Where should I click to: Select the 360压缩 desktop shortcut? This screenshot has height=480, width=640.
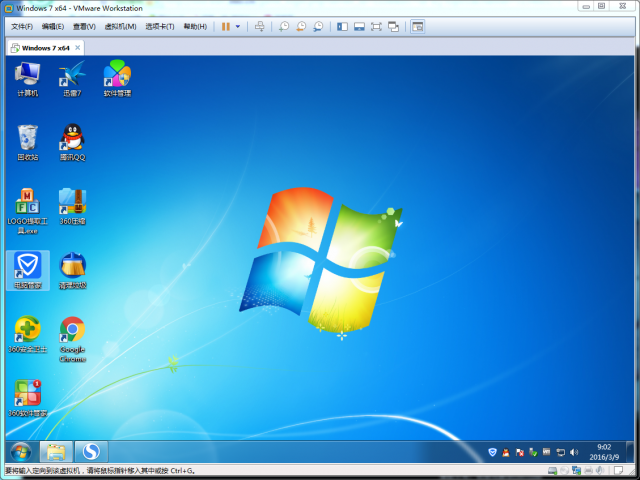72,207
